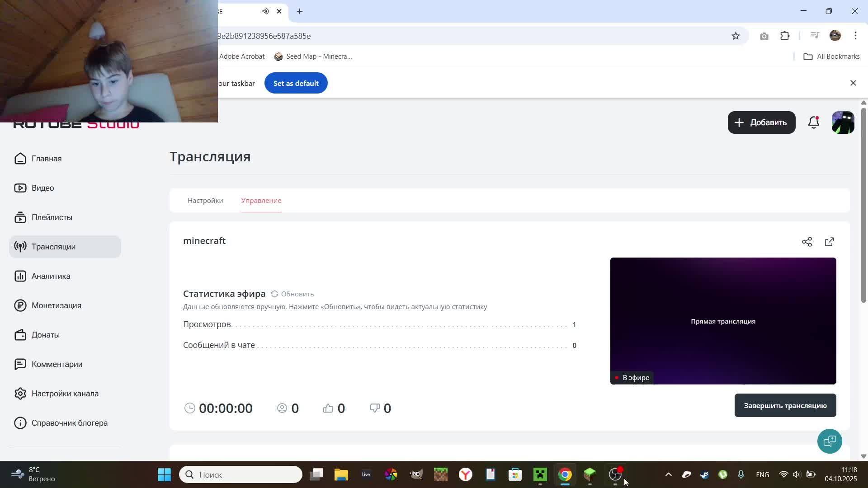
Task: Open the OBS Studio taskbar icon
Action: coord(615,474)
